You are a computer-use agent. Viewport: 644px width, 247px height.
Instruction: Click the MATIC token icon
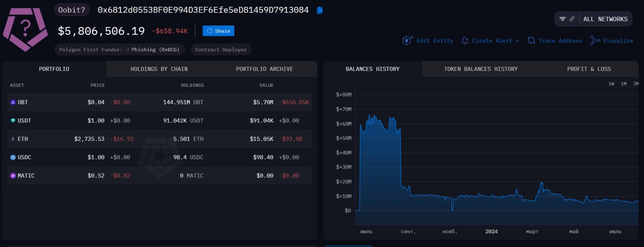[13, 176]
